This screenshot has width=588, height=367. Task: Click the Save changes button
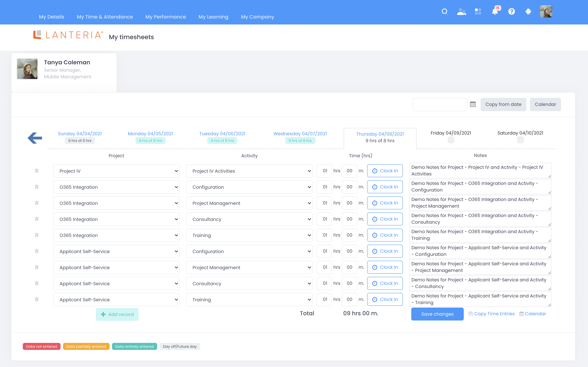pyautogui.click(x=437, y=314)
